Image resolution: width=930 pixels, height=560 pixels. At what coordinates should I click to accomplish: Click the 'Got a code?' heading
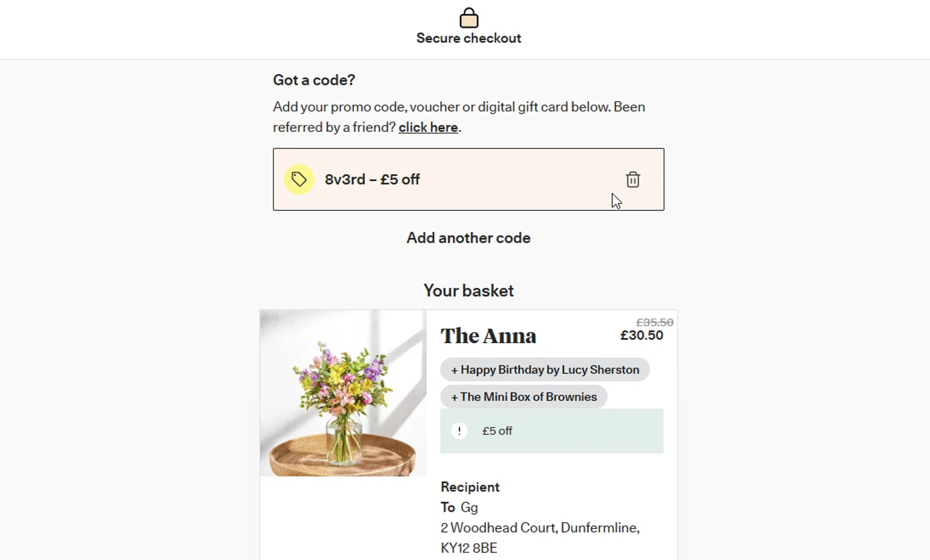pos(314,80)
